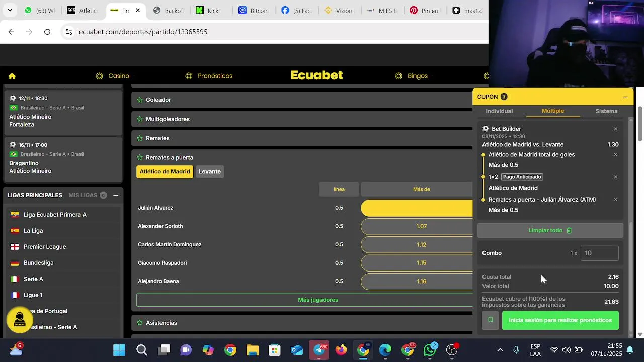The height and width of the screenshot is (362, 644).
Task: Open Telegram from taskbar
Action: point(319,350)
